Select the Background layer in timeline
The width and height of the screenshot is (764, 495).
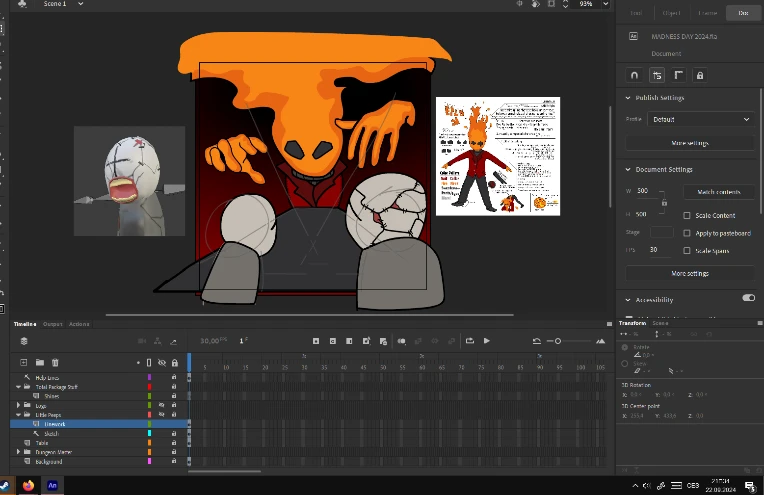[x=50, y=461]
